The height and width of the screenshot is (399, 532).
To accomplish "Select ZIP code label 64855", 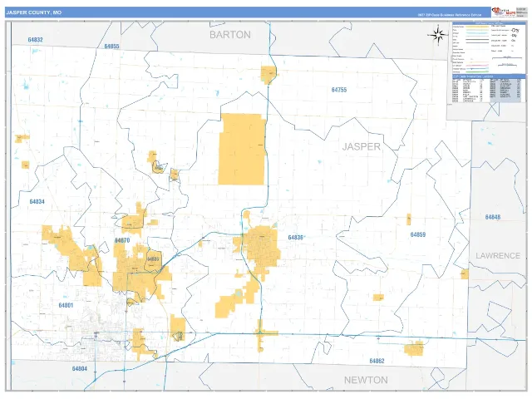I will 111,47.
